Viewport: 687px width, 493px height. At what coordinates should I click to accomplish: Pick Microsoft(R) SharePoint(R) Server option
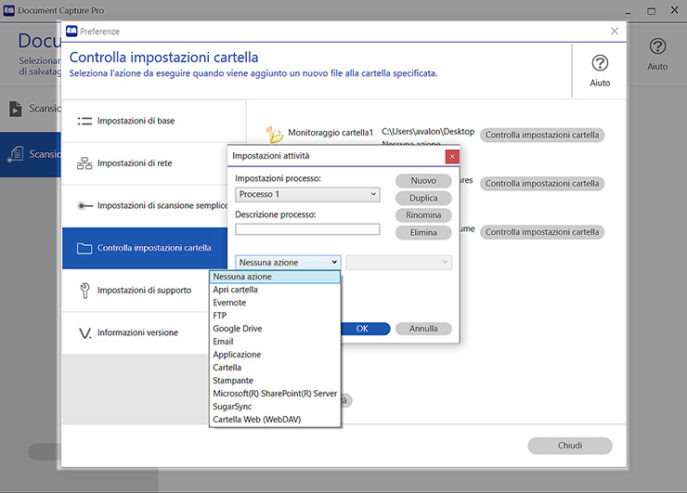coord(274,393)
